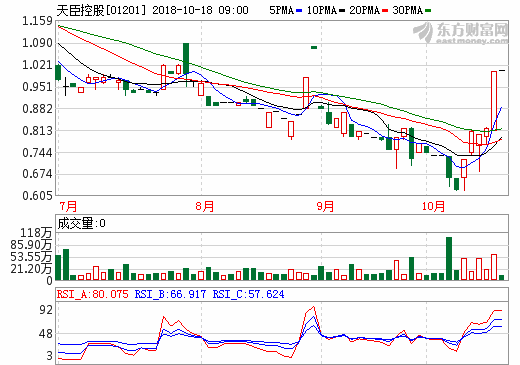Click the blue 5PMA legend color marker
The width and height of the screenshot is (520, 365).
(299, 11)
